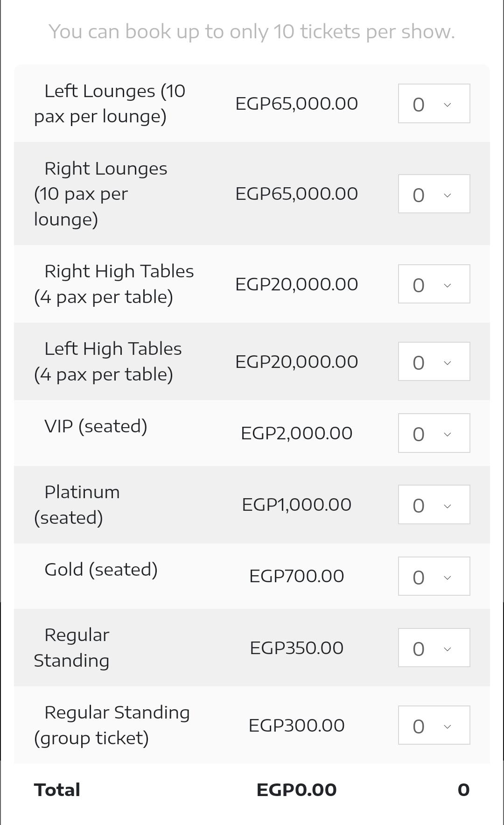504x825 pixels.
Task: Select Regular Standing ticket quantity
Action: tap(434, 648)
